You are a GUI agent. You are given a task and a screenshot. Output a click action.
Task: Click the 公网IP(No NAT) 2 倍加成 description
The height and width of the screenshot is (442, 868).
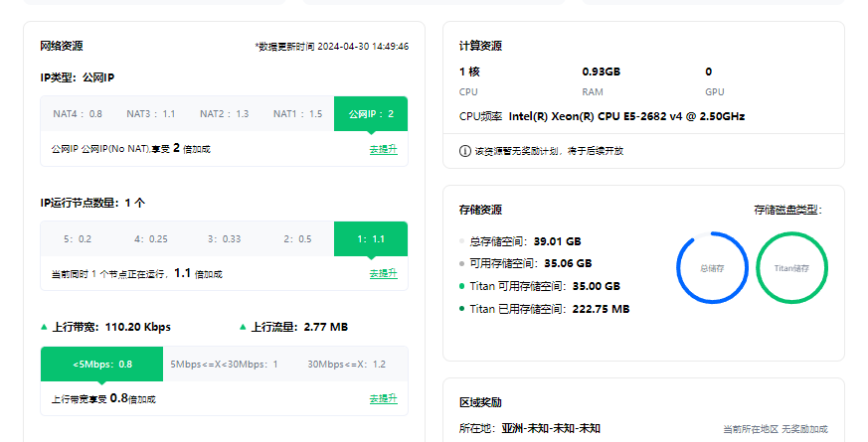(130, 148)
